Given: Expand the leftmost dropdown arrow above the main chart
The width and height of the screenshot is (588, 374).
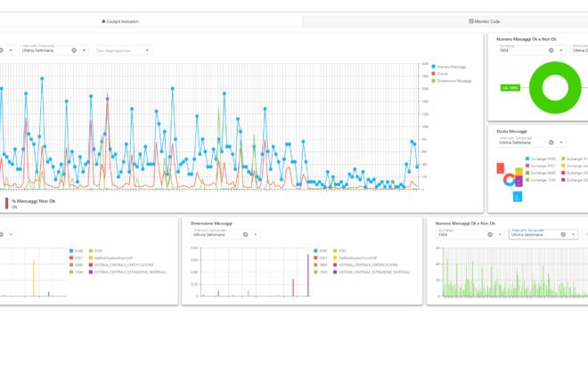Looking at the screenshot, I should (x=11, y=50).
